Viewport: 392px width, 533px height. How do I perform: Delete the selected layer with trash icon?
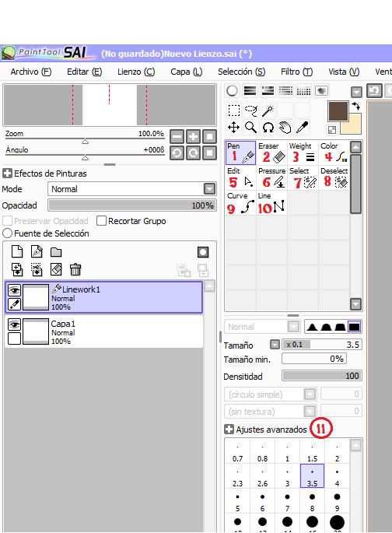[x=75, y=269]
